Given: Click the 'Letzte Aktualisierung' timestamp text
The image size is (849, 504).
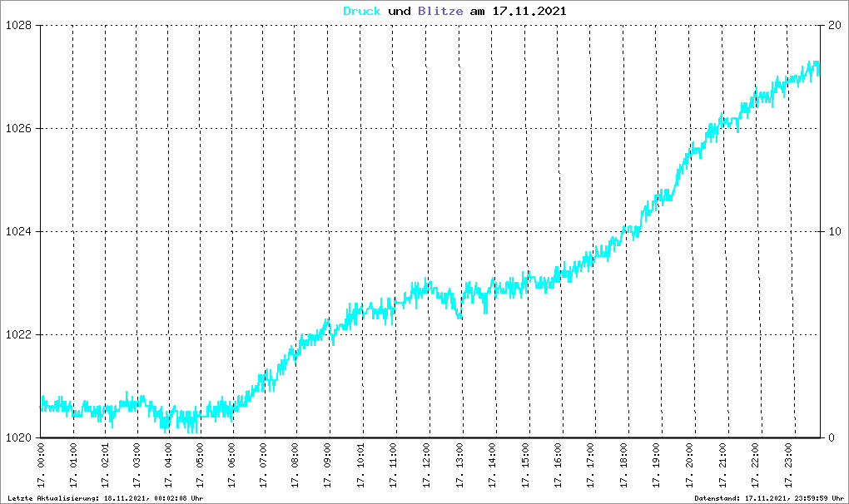Looking at the screenshot, I should point(106,498).
